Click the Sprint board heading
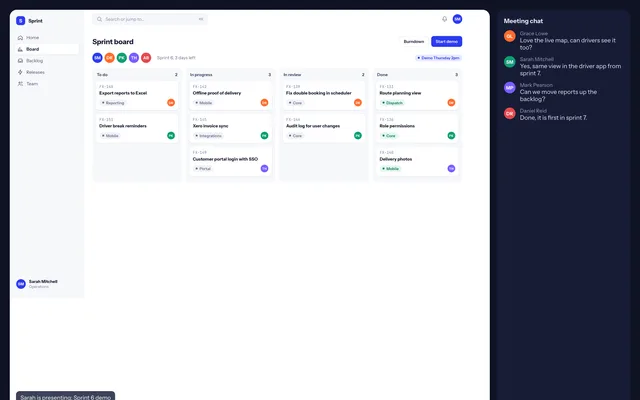The image size is (640, 400). pyautogui.click(x=113, y=42)
